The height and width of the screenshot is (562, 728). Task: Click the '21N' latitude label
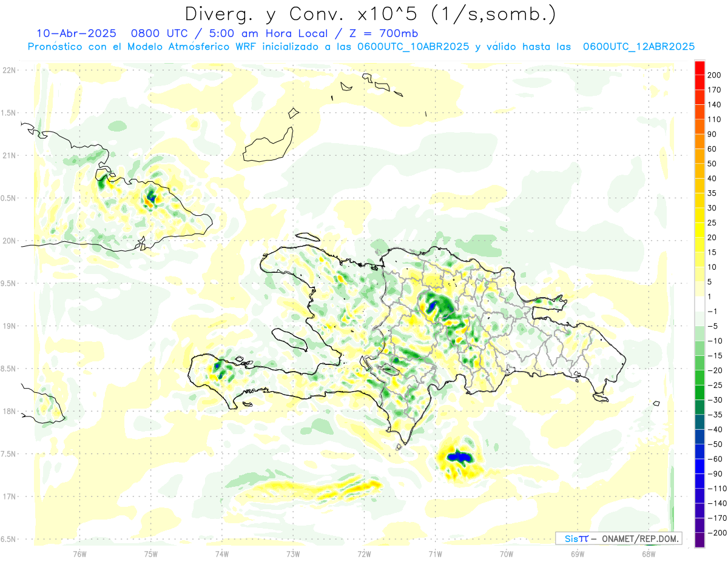click(8, 156)
